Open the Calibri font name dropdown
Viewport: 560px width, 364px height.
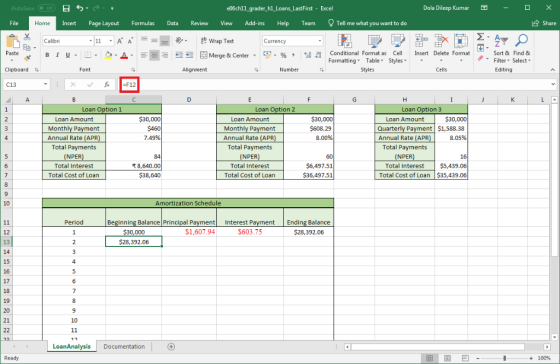pos(90,41)
